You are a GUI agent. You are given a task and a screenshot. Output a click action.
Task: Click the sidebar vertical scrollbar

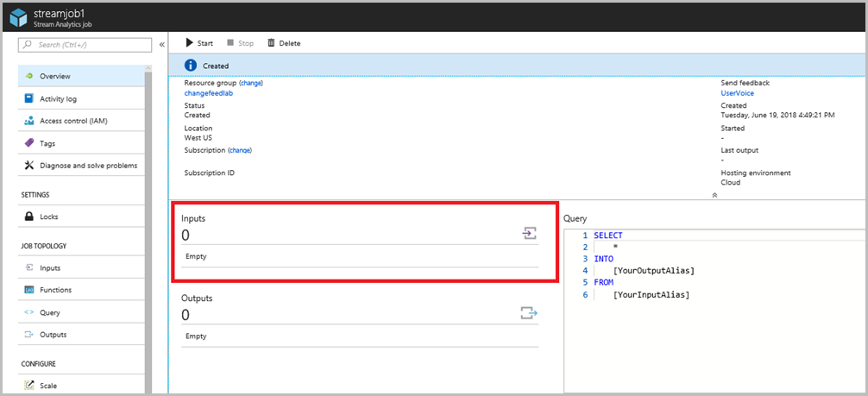[x=148, y=229]
